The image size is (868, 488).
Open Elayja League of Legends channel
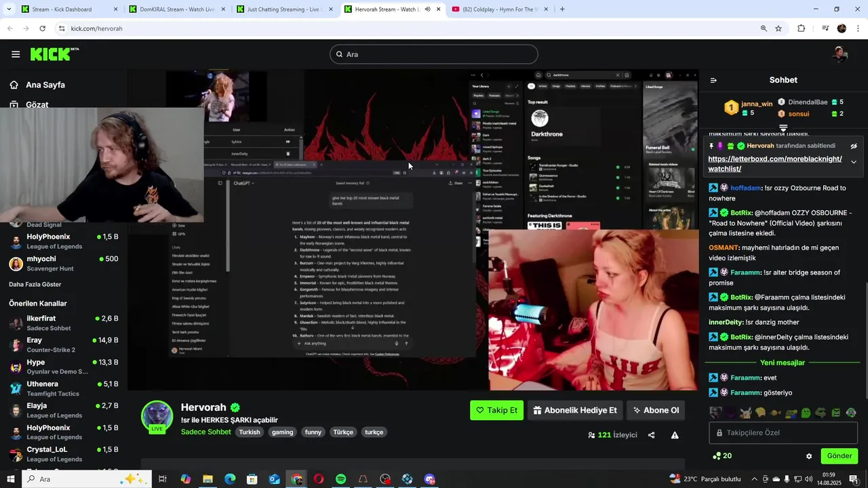[x=64, y=410]
